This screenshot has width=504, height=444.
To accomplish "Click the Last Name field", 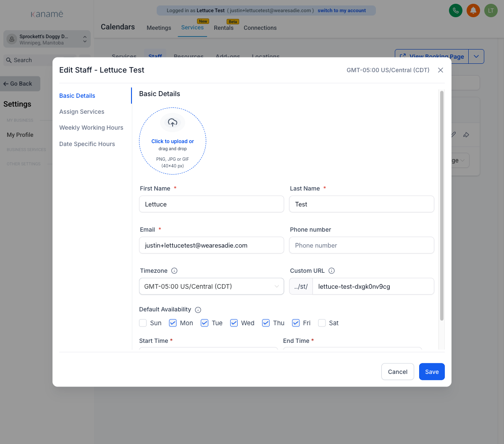I will click(362, 204).
